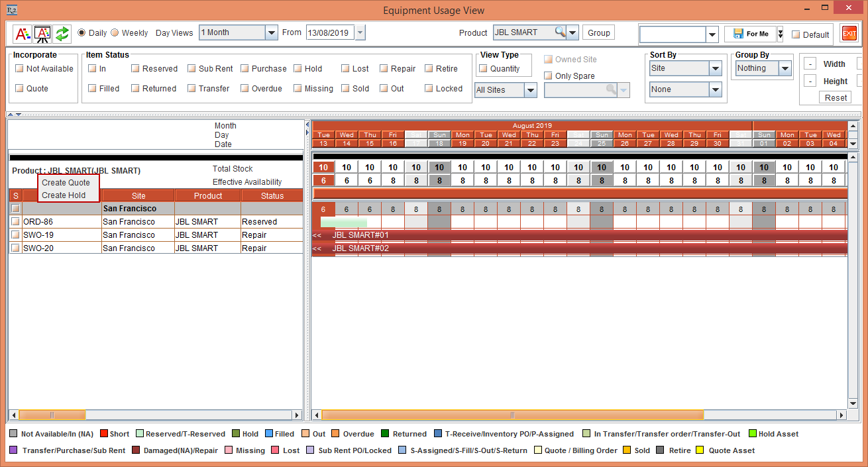Toggle the Default checkbox

click(x=796, y=34)
